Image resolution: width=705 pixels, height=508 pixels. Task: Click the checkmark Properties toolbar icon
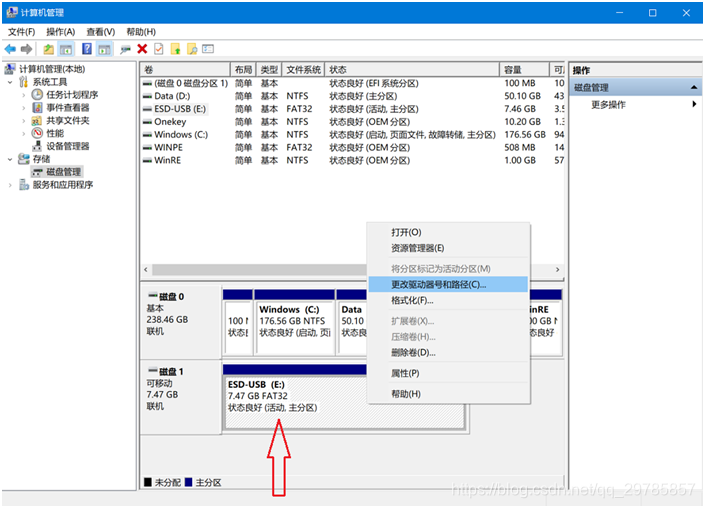coord(159,49)
